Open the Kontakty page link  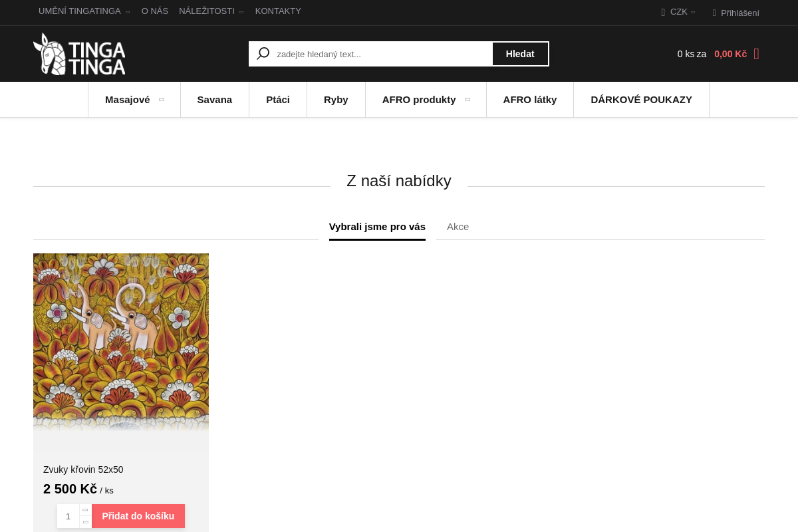point(278,11)
